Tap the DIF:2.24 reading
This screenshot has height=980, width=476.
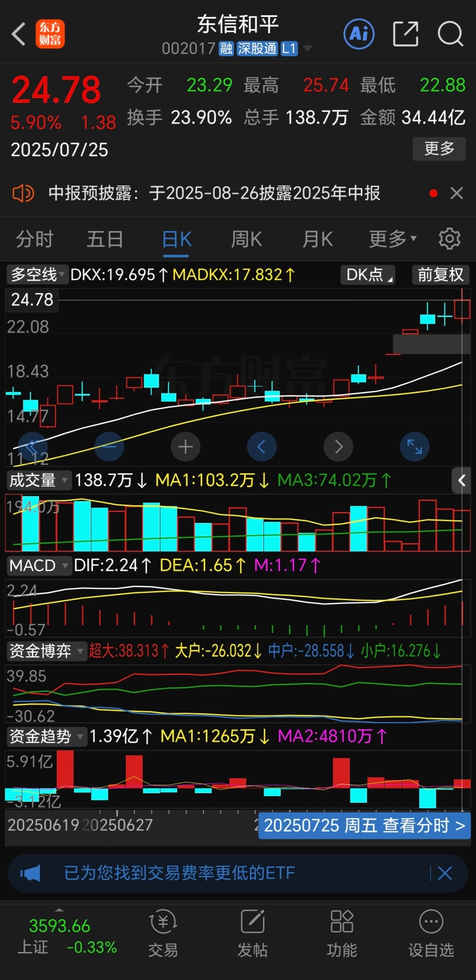click(x=112, y=566)
